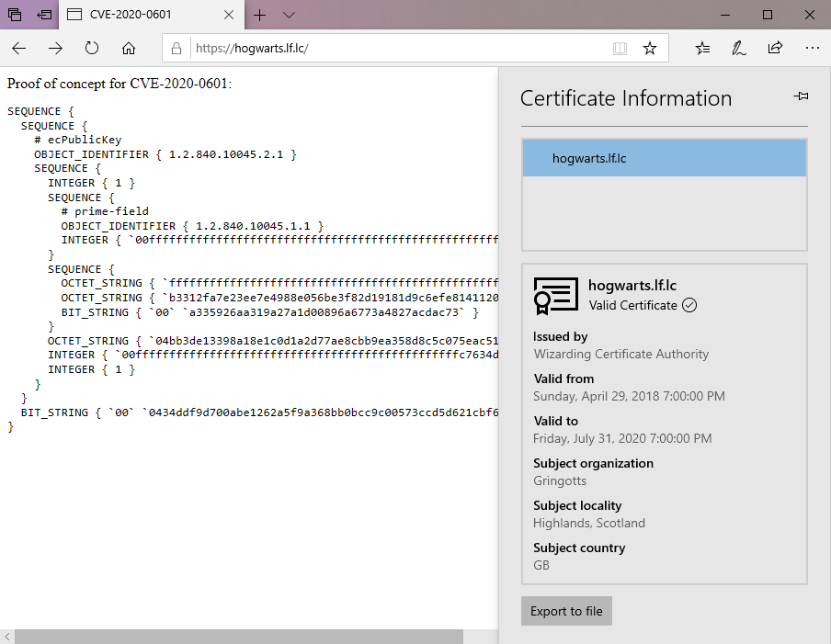This screenshot has height=644, width=831.
Task: Click the Certificate Information title
Action: tap(626, 98)
